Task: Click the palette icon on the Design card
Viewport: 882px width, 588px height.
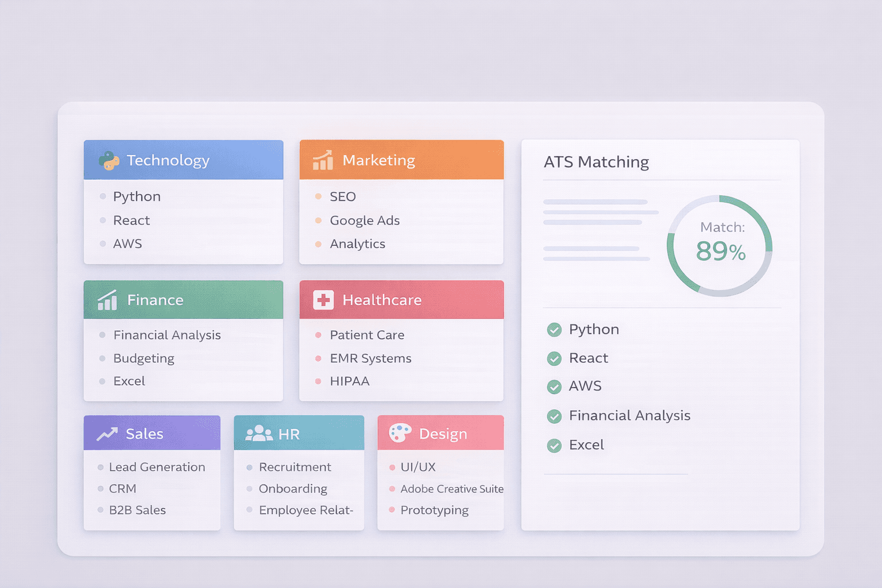Action: coord(400,434)
